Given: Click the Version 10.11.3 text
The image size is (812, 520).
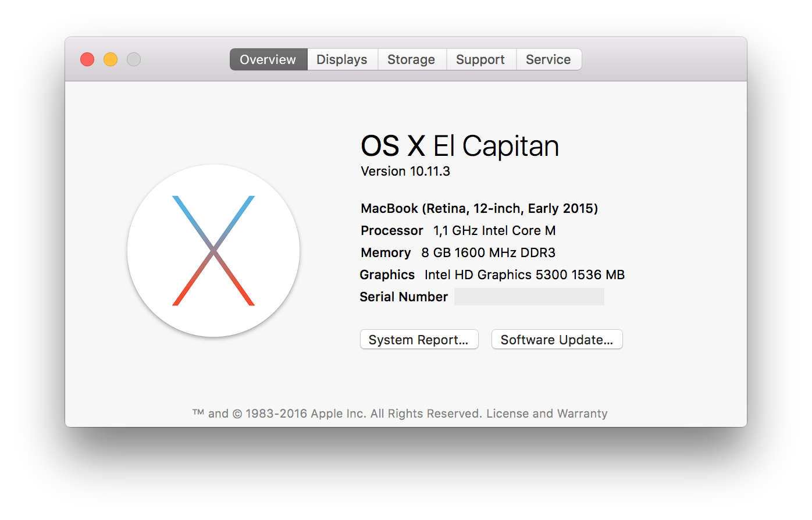Looking at the screenshot, I should 405,171.
